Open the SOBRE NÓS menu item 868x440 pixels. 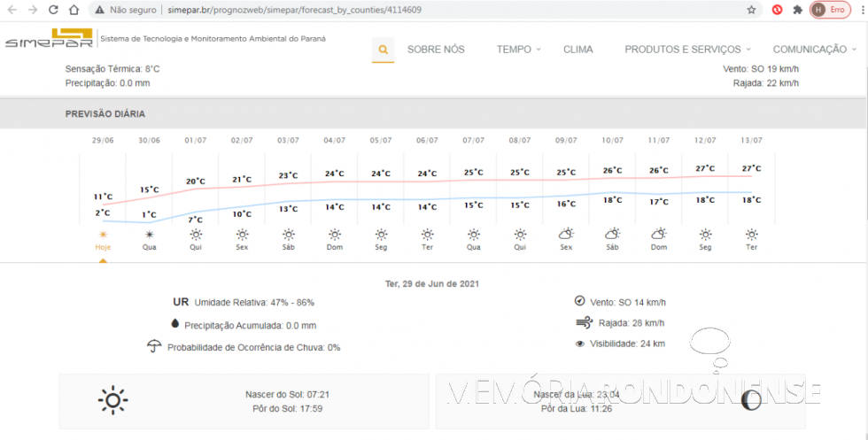pyautogui.click(x=435, y=50)
